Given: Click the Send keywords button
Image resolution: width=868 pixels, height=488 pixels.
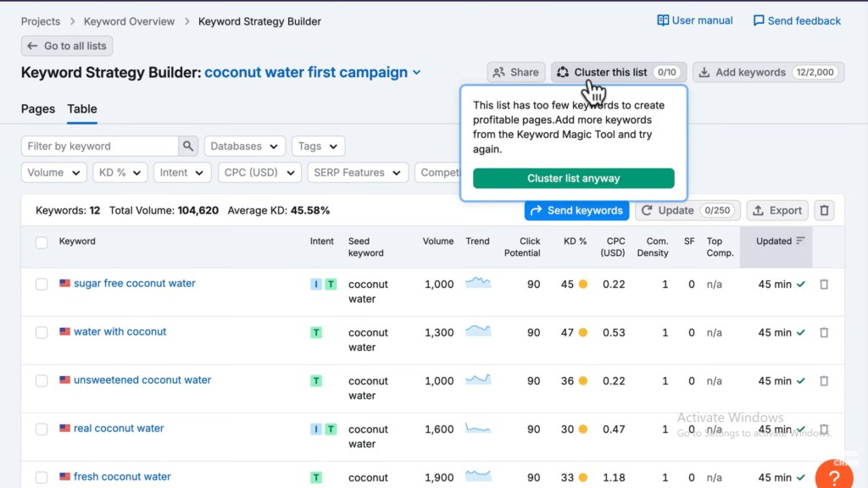Looking at the screenshot, I should click(576, 210).
